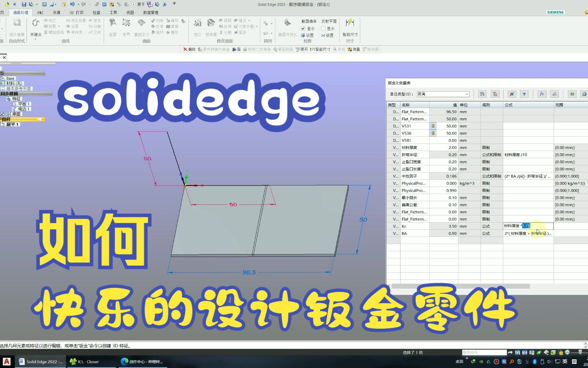588x368 pixels.
Task: Open the fx formula icon in variable table
Action: pos(542,94)
